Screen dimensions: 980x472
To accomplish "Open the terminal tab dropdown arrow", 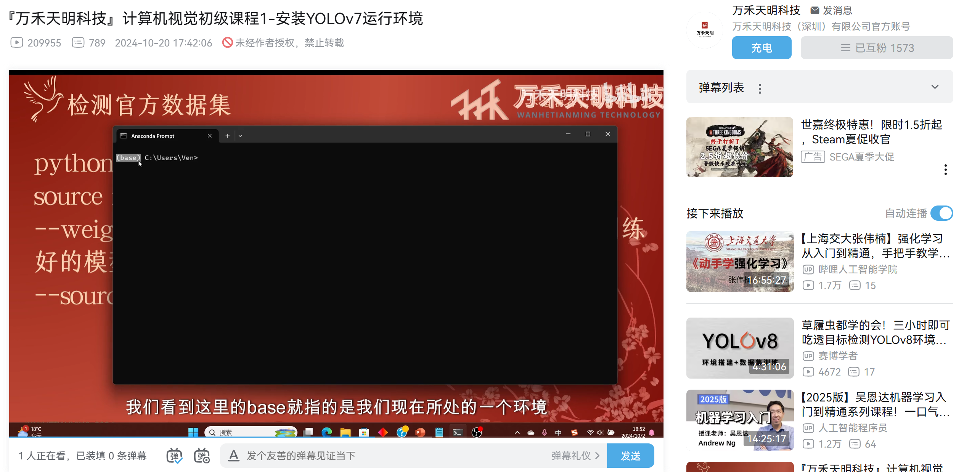I will coord(240,136).
